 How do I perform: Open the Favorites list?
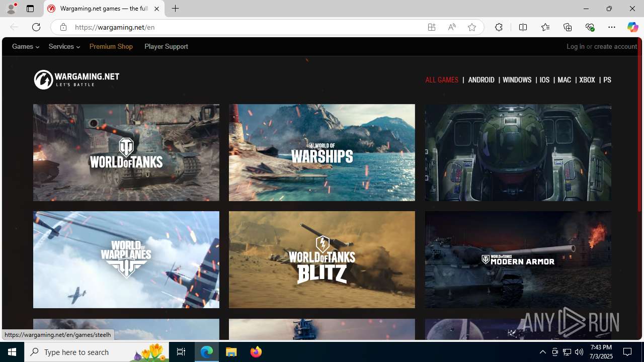(x=545, y=27)
